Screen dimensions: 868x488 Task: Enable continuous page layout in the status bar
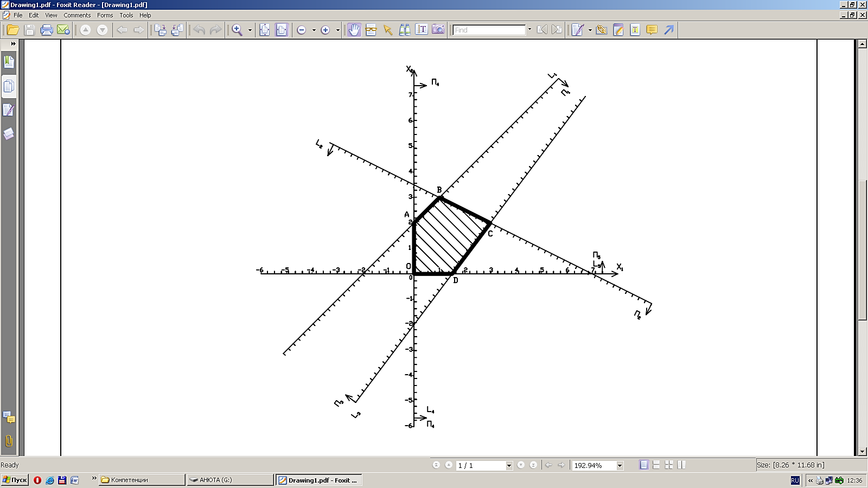point(656,465)
